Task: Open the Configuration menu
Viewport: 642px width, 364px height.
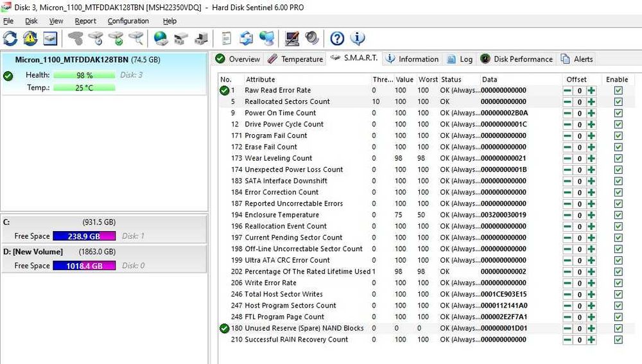Action: pyautogui.click(x=128, y=21)
